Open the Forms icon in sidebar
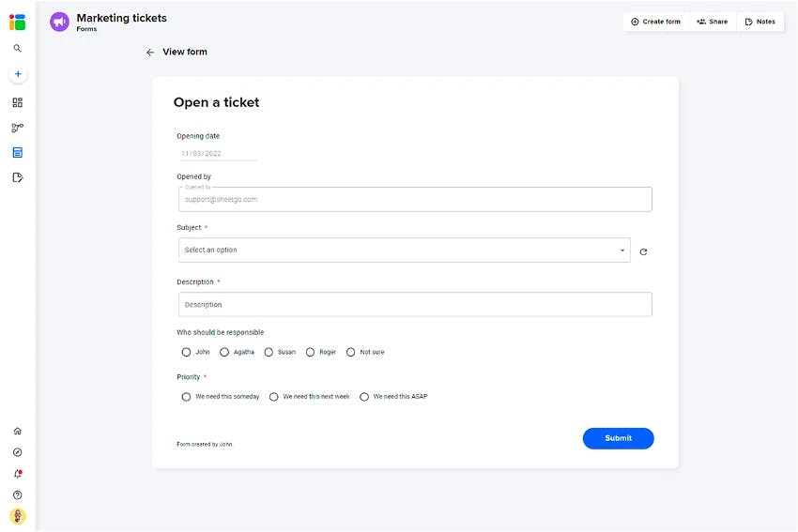Viewport: 798px width, 532px height. click(x=17, y=153)
